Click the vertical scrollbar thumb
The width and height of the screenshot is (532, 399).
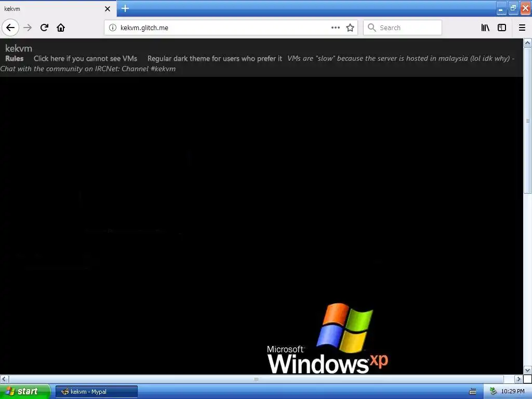[x=528, y=121]
